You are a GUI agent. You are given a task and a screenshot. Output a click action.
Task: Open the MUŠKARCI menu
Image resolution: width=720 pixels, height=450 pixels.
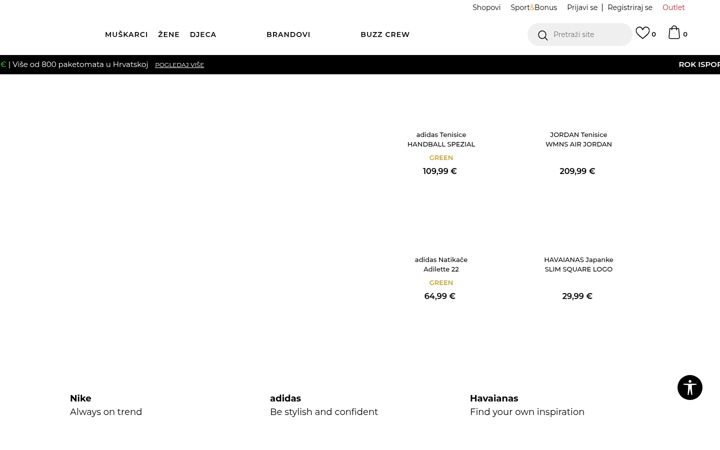[x=126, y=34]
